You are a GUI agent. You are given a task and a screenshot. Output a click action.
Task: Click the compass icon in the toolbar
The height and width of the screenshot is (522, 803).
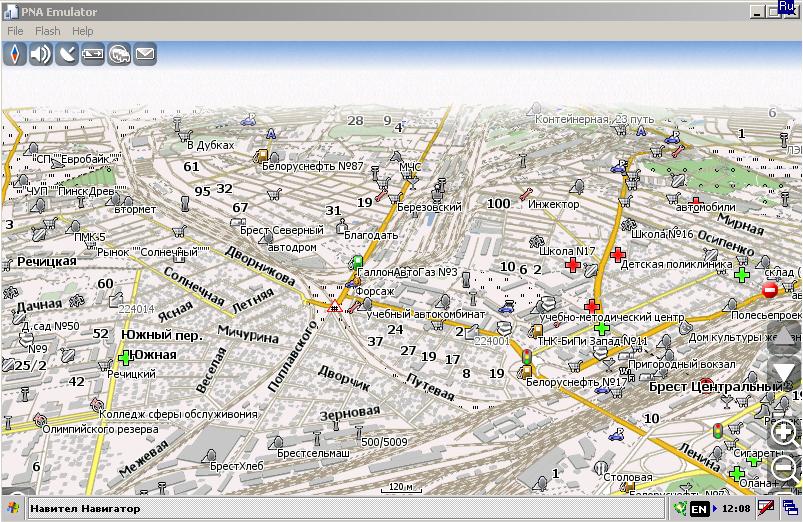click(15, 54)
